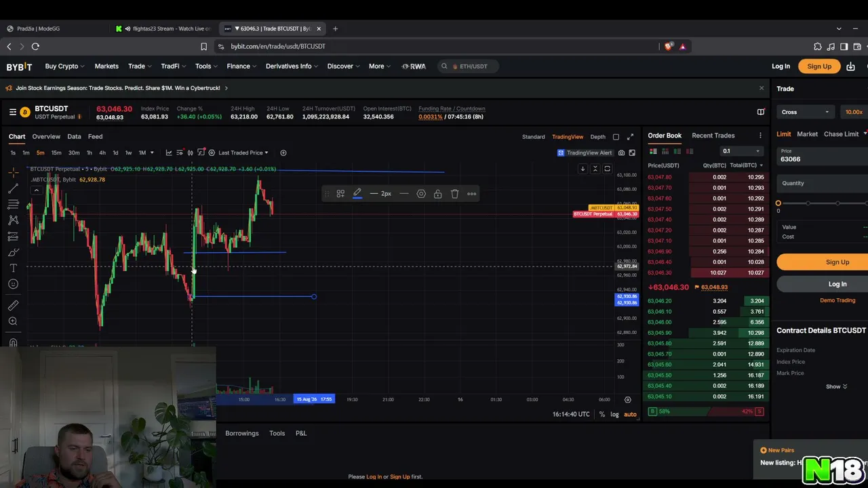The image size is (868, 488).
Task: Expand the Show contract details
Action: coord(836,386)
